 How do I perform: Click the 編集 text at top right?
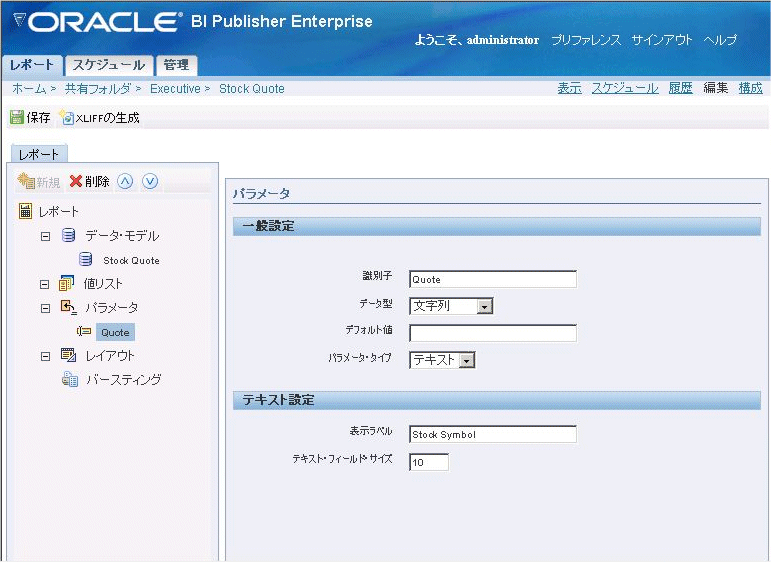pos(715,89)
